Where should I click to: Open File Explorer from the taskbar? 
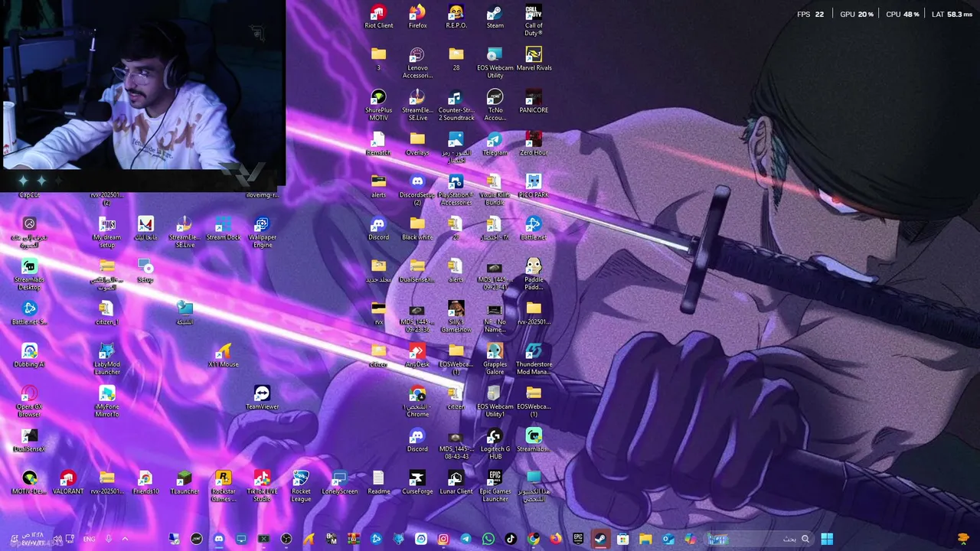tap(645, 539)
